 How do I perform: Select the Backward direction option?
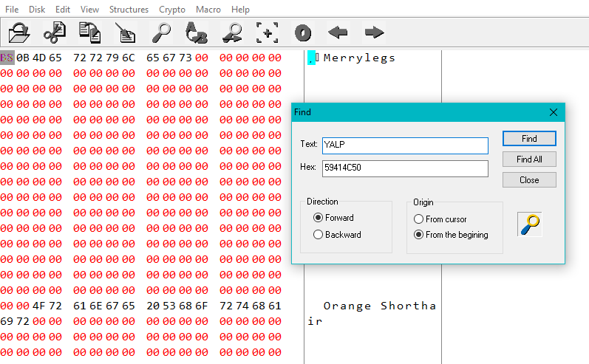coord(319,235)
